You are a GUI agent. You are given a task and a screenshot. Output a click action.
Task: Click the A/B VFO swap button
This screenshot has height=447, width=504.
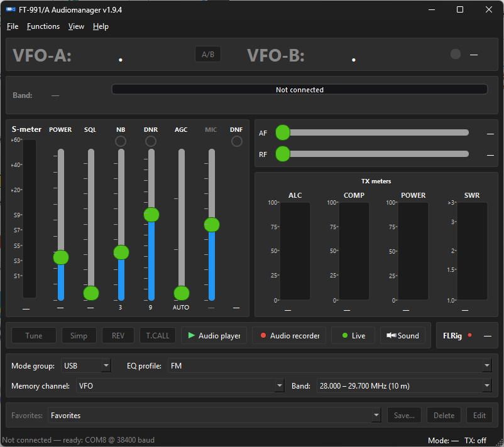(208, 55)
